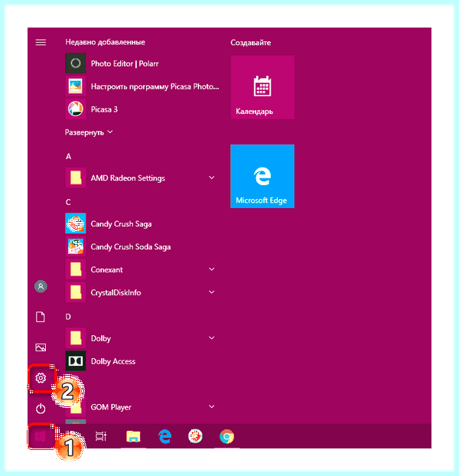Click the letter D section header
Viewport: 459px width, 476px height.
(68, 317)
